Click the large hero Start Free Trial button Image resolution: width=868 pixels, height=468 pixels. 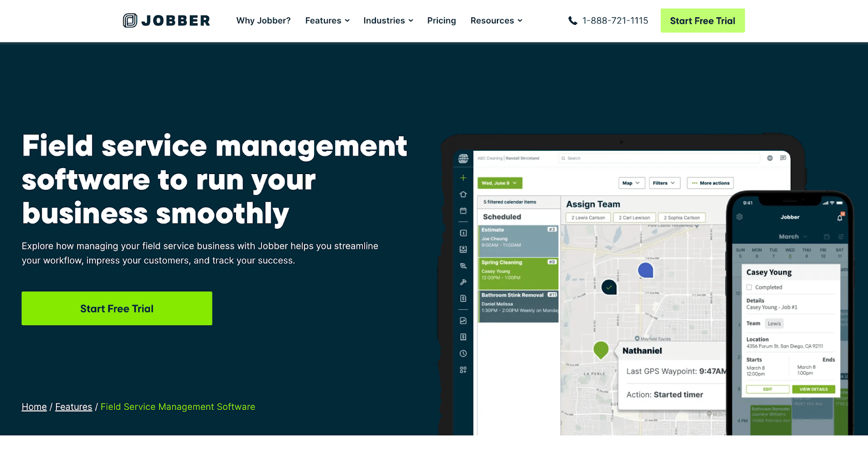click(117, 309)
